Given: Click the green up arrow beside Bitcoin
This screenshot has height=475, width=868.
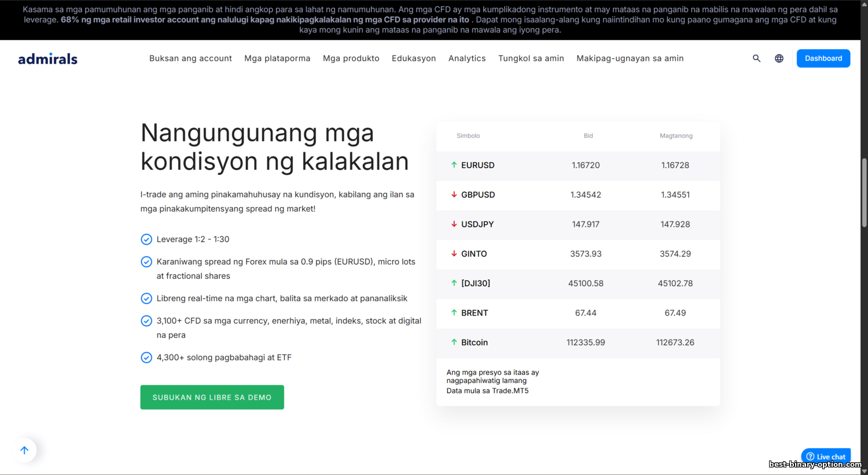Looking at the screenshot, I should click(454, 342).
